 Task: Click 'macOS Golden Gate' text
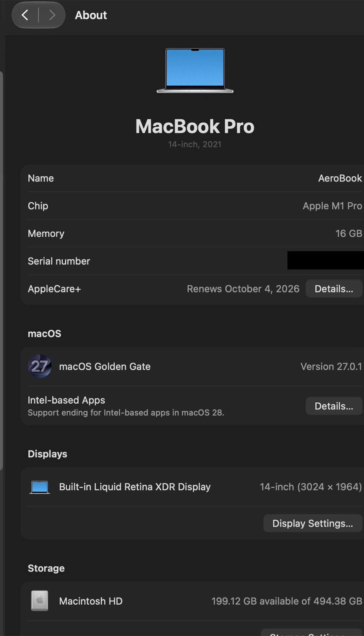[x=105, y=367]
